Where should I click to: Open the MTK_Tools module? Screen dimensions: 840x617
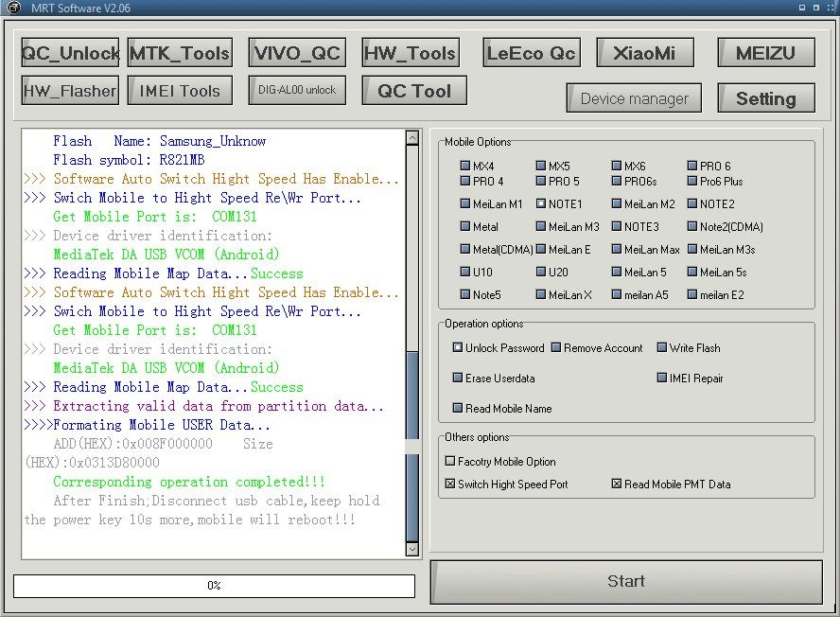click(180, 53)
